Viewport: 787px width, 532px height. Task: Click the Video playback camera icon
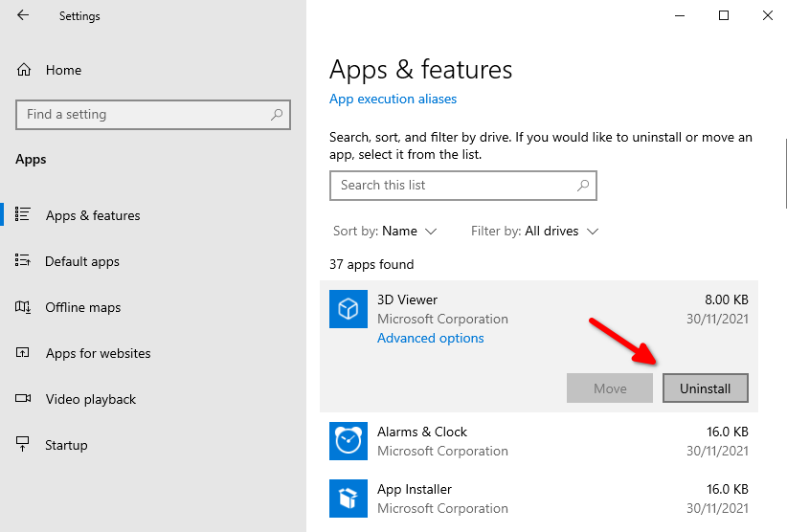click(23, 399)
